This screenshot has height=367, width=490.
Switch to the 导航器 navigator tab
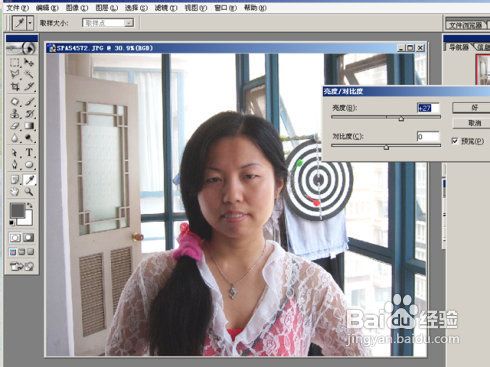(x=459, y=47)
